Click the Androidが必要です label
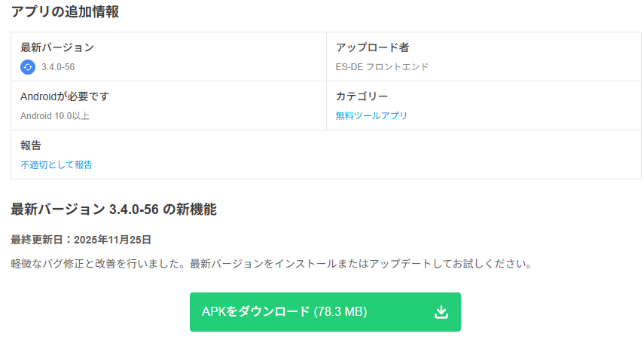This screenshot has height=355, width=644. [x=63, y=96]
